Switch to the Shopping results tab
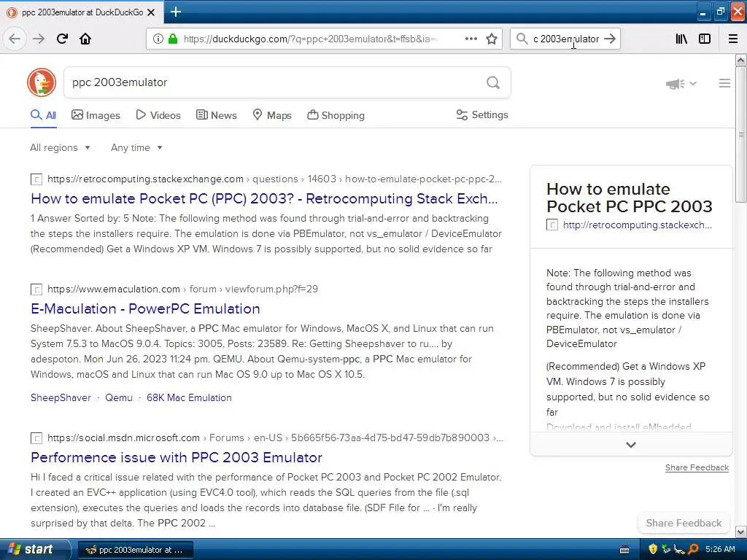Screen dimensions: 747x560 [336, 115]
